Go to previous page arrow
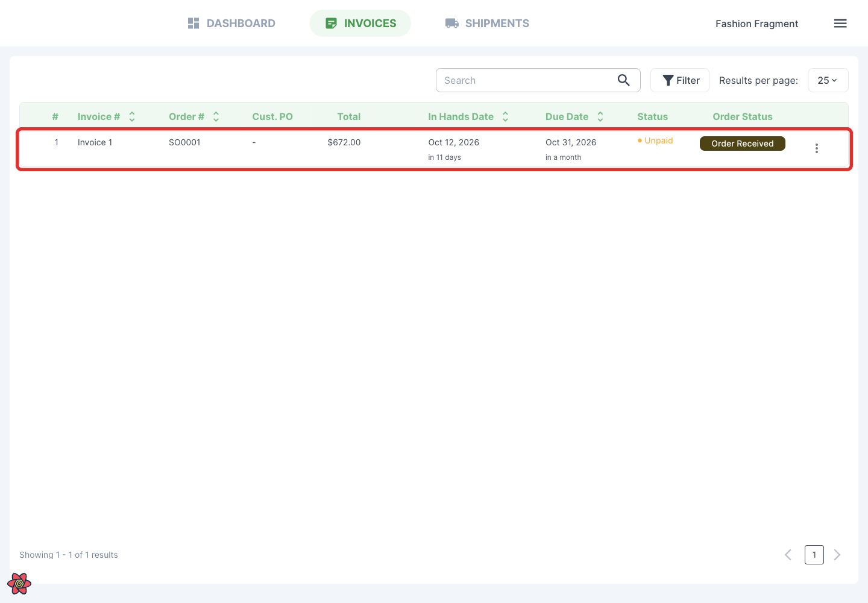This screenshot has width=868, height=603. pos(788,555)
